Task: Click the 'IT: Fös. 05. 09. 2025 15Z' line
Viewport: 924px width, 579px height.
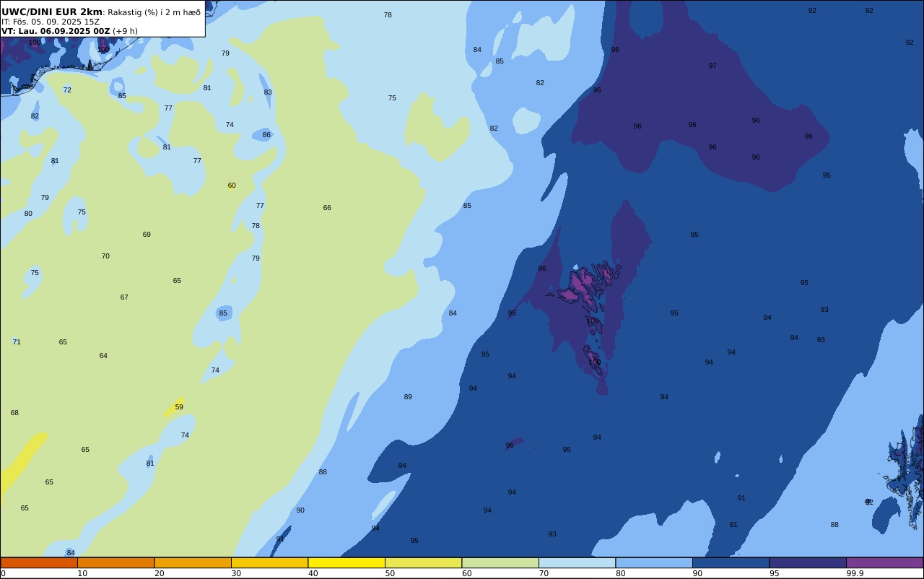Action: pyautogui.click(x=51, y=22)
